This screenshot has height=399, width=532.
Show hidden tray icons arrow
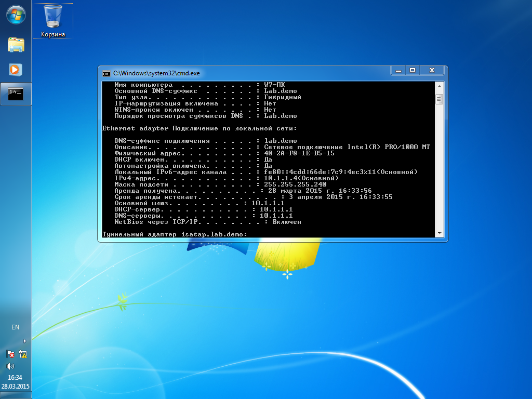click(x=24, y=341)
